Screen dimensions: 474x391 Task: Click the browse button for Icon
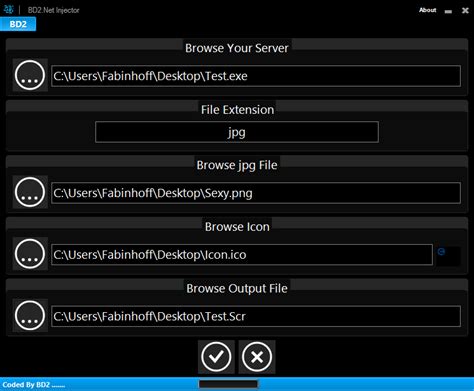click(x=30, y=254)
